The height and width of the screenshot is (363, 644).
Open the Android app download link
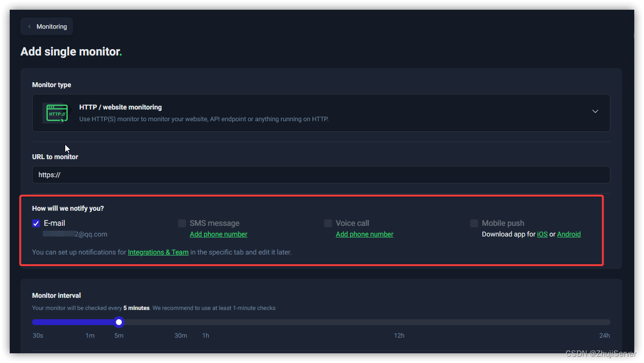point(569,234)
